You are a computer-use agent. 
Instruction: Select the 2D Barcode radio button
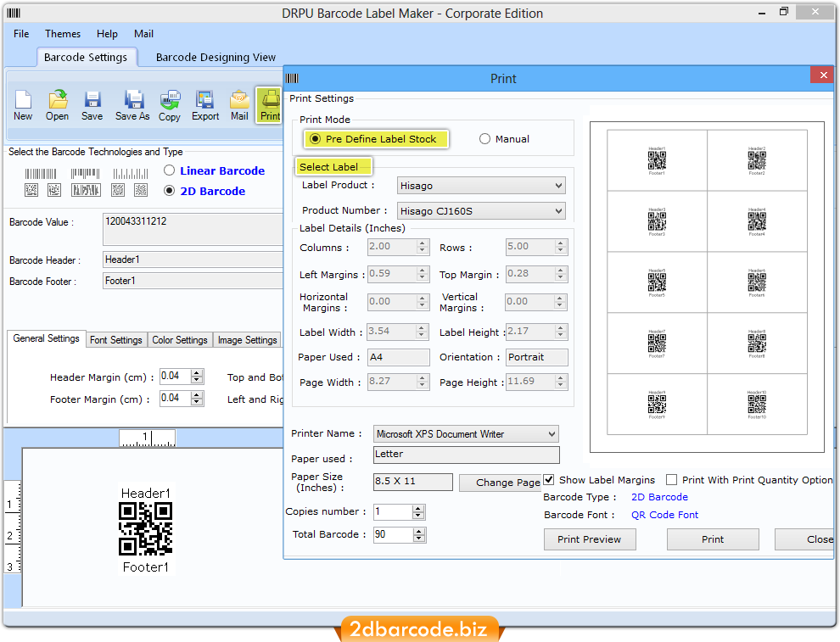click(170, 191)
